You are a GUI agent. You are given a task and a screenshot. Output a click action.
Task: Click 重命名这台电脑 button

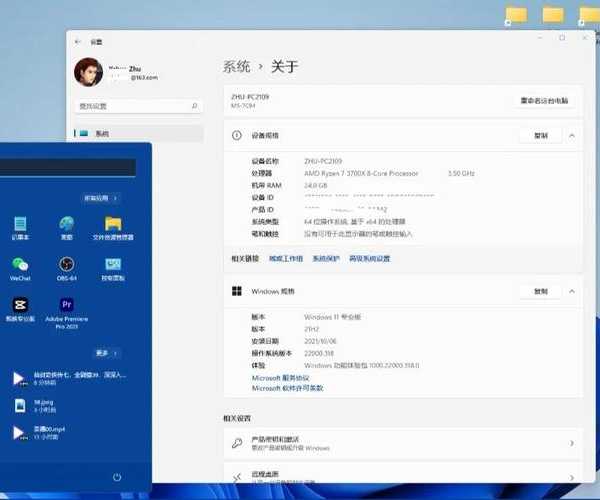544,101
